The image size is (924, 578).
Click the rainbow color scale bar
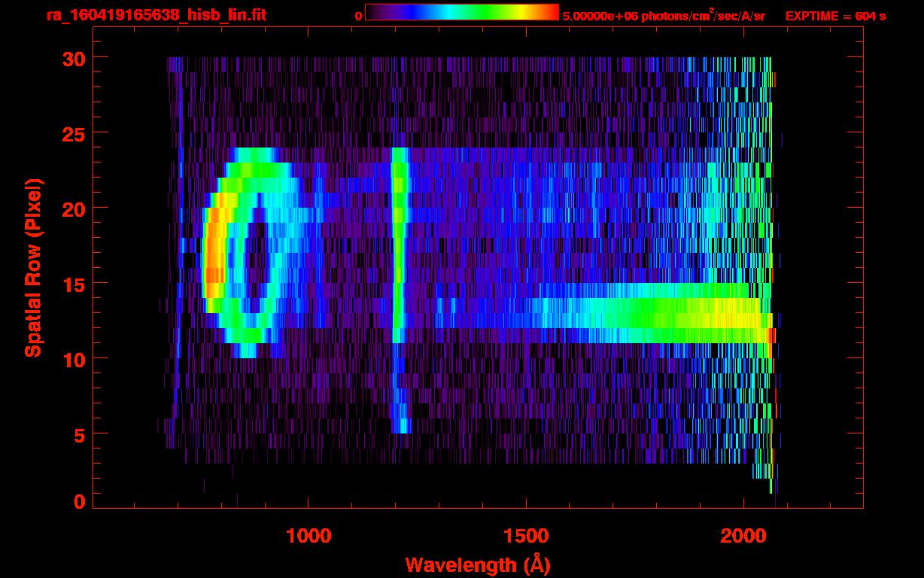(x=461, y=12)
